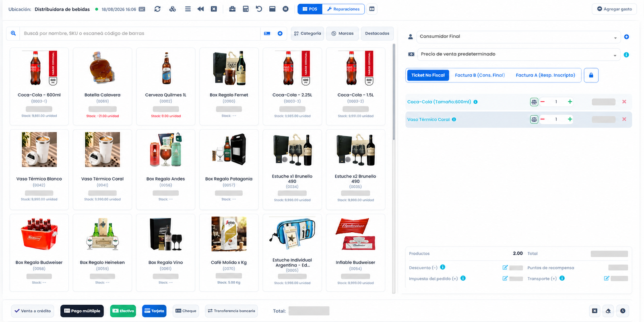Click the pause circle icon
Image resolution: width=644 pixels, height=322 pixels.
[x=285, y=9]
